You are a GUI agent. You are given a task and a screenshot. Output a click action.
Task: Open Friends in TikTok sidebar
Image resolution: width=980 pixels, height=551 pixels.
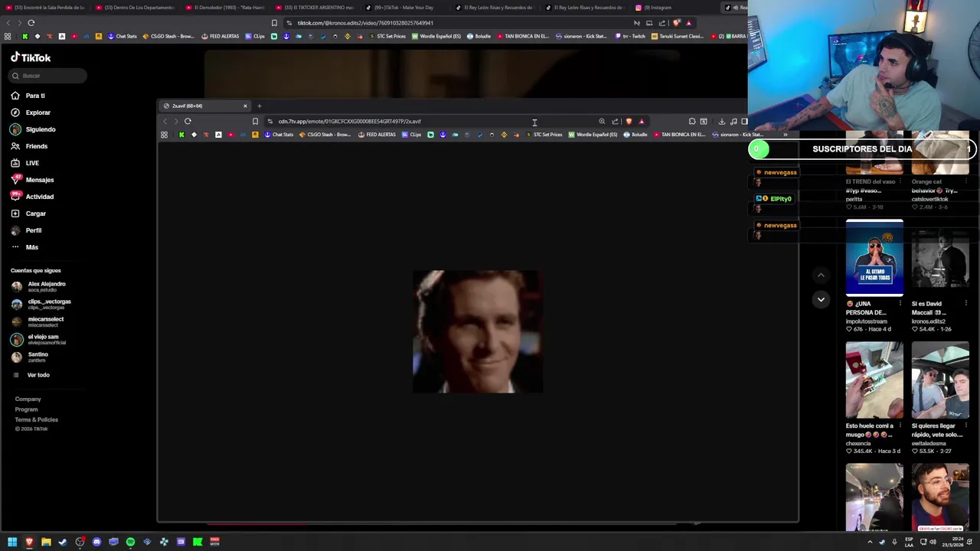point(29,146)
